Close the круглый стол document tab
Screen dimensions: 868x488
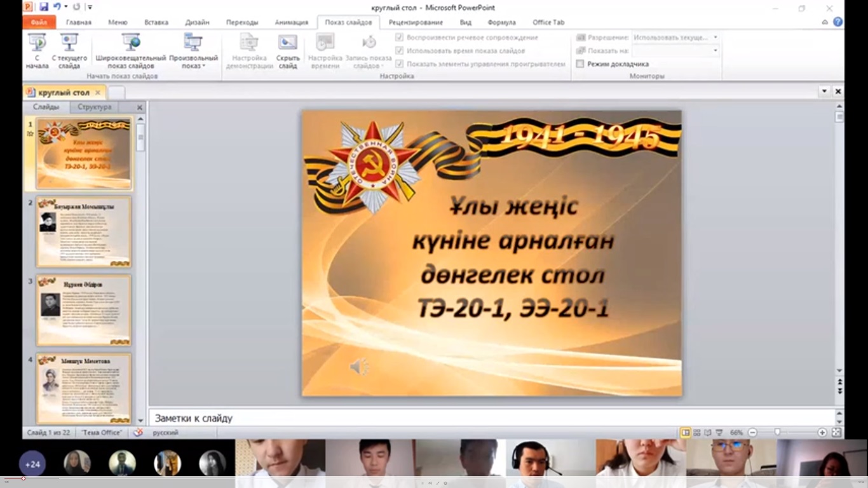(x=97, y=93)
